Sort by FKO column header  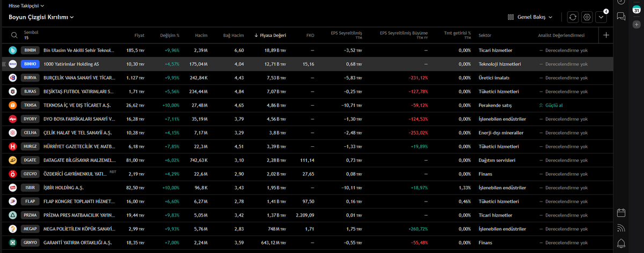tap(310, 35)
